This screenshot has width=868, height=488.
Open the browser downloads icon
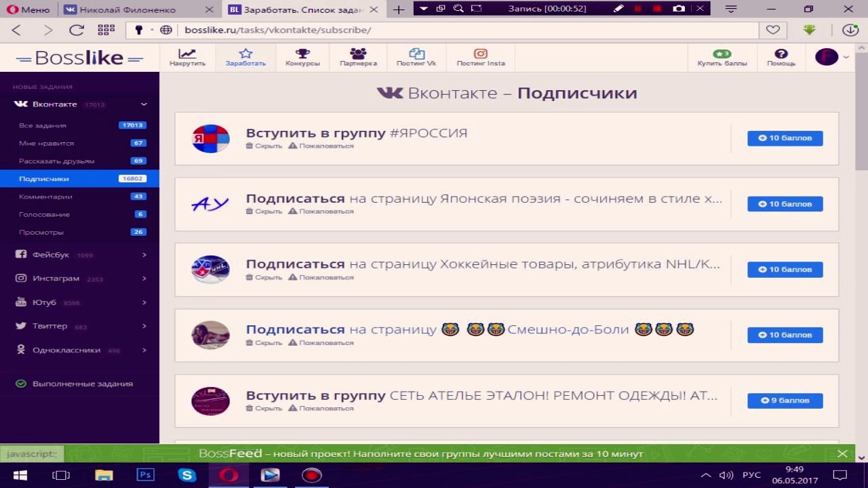850,30
